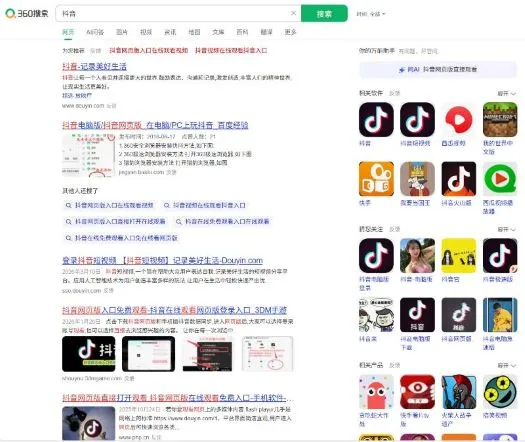Open the green smiley film-reel app icon

pos(500,392)
